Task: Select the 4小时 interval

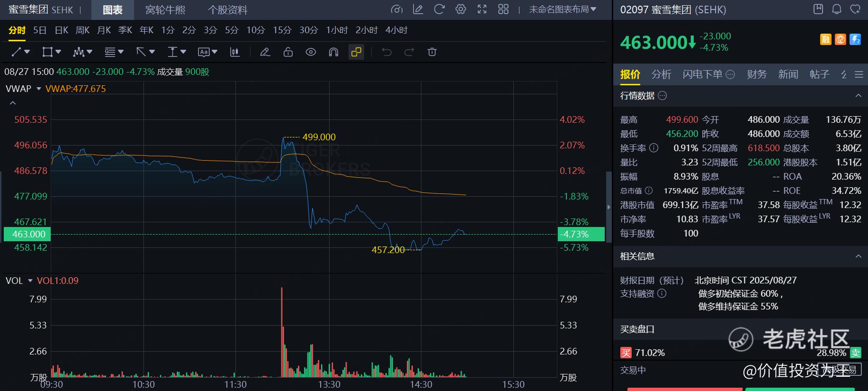Action: [397, 30]
